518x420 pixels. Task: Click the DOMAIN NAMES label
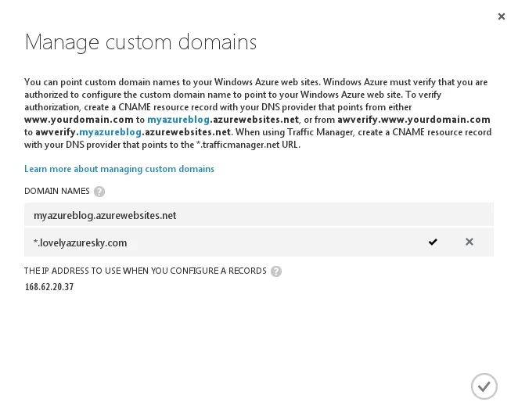(56, 192)
